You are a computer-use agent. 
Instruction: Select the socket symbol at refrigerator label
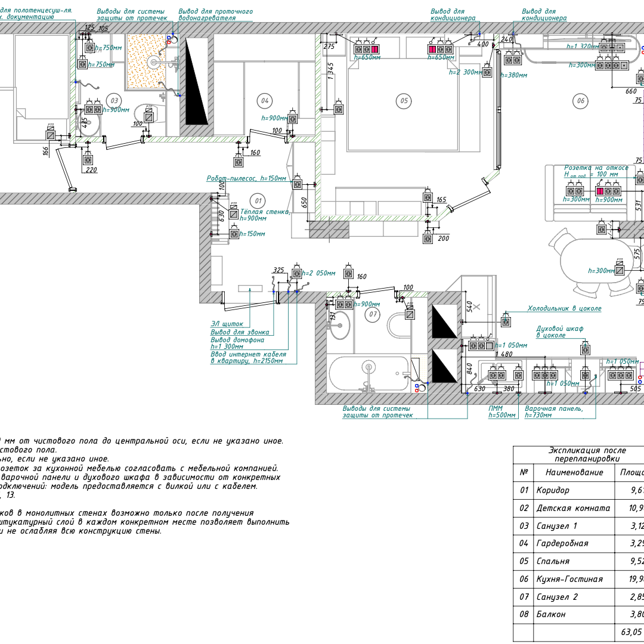click(x=506, y=322)
